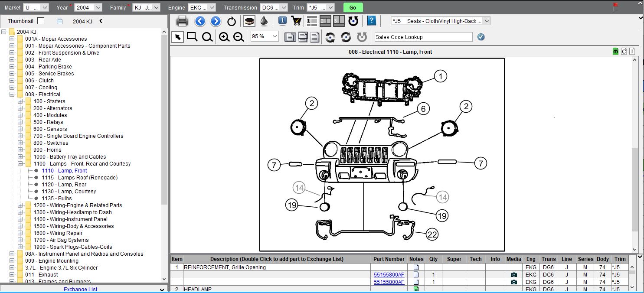The height and width of the screenshot is (293, 644).
Task: Click the oil filter icon
Action: [249, 21]
